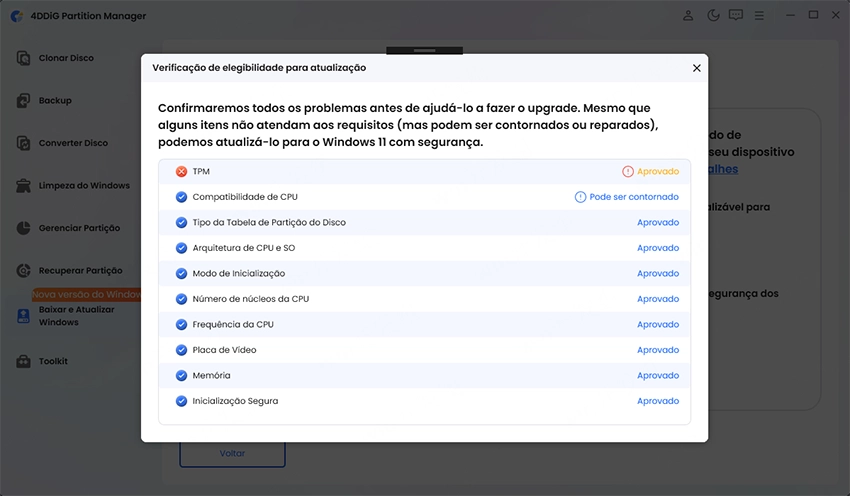Click the dialog title Verificação de elegibilidade
Image resolution: width=850 pixels, height=496 pixels.
click(259, 68)
